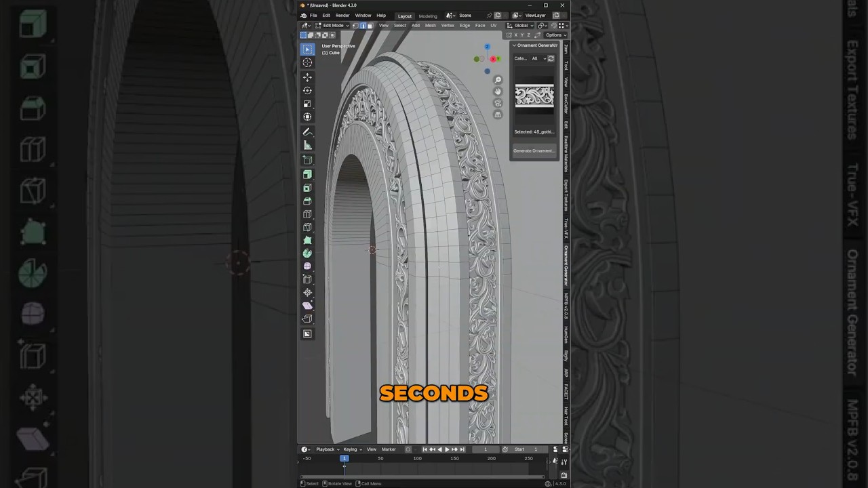Open the UV menu

point(493,26)
